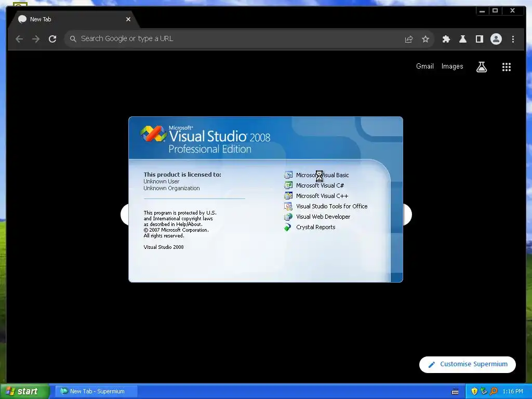Image resolution: width=532 pixels, height=399 pixels.
Task: Click the browser forward arrow
Action: [x=36, y=39]
